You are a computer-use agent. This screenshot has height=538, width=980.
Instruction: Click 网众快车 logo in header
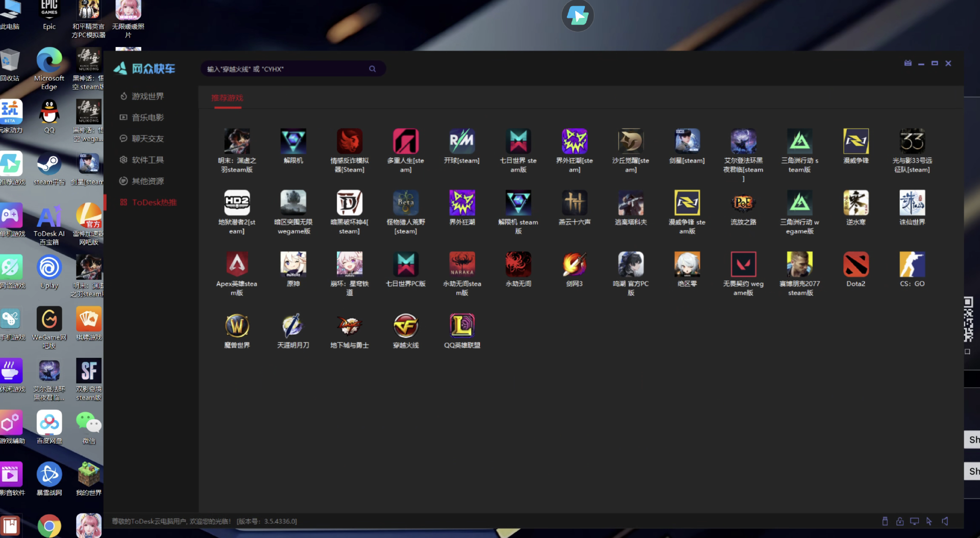[144, 68]
